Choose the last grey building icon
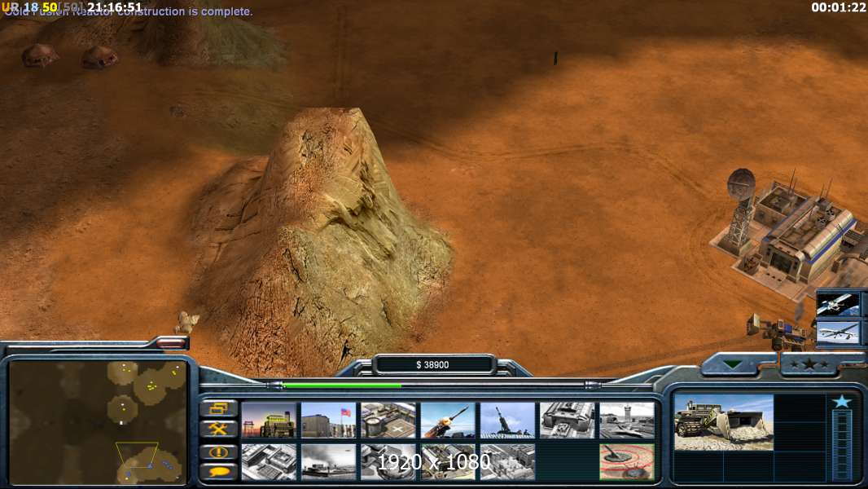This screenshot has width=868, height=489. [x=507, y=461]
